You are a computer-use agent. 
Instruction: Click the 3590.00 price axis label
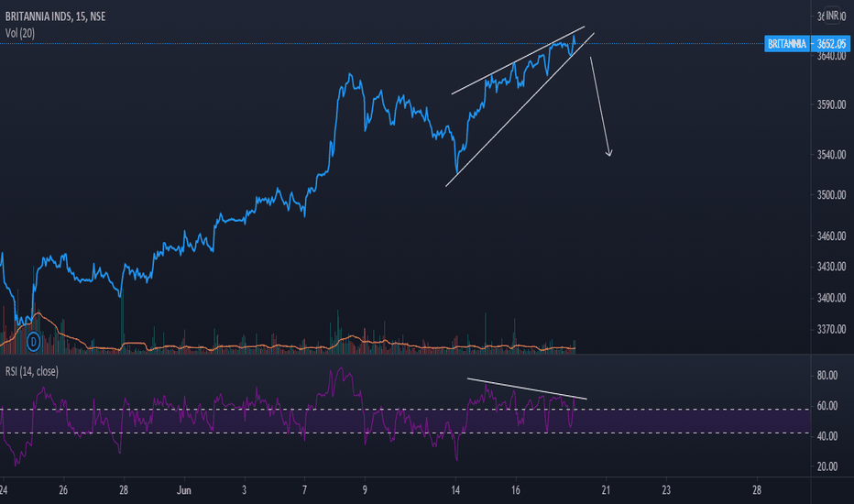pos(831,104)
